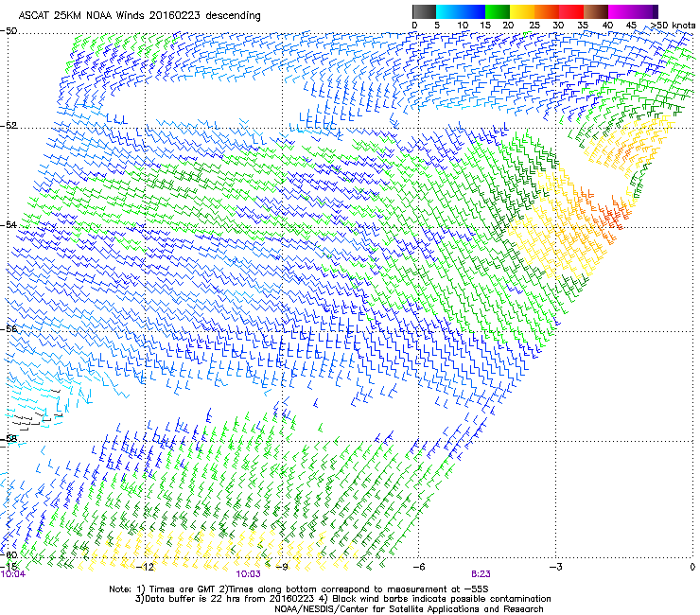Click the purple "10:03" swath time label
The height and width of the screenshot is (615, 700).
click(248, 574)
